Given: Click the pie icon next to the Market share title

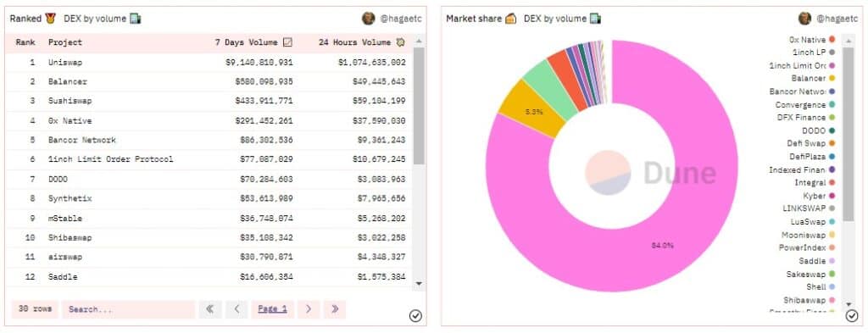Looking at the screenshot, I should coord(510,19).
